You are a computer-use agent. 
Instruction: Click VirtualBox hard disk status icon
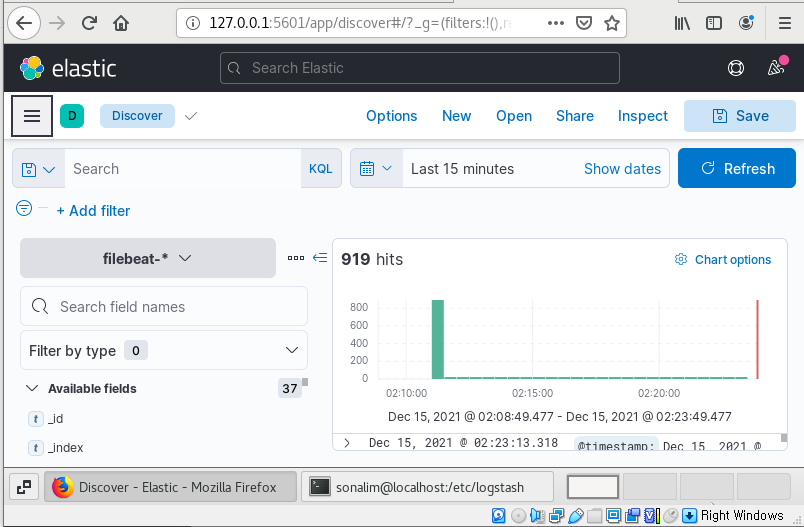498,515
